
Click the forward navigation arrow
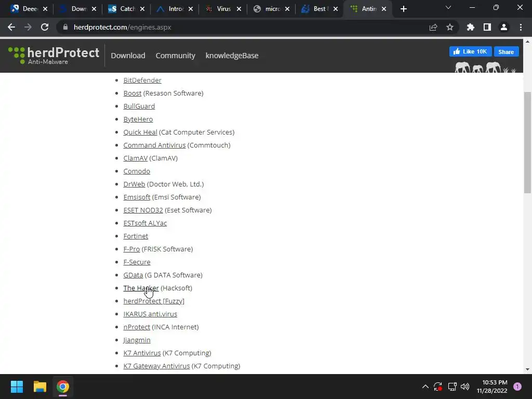pos(28,27)
